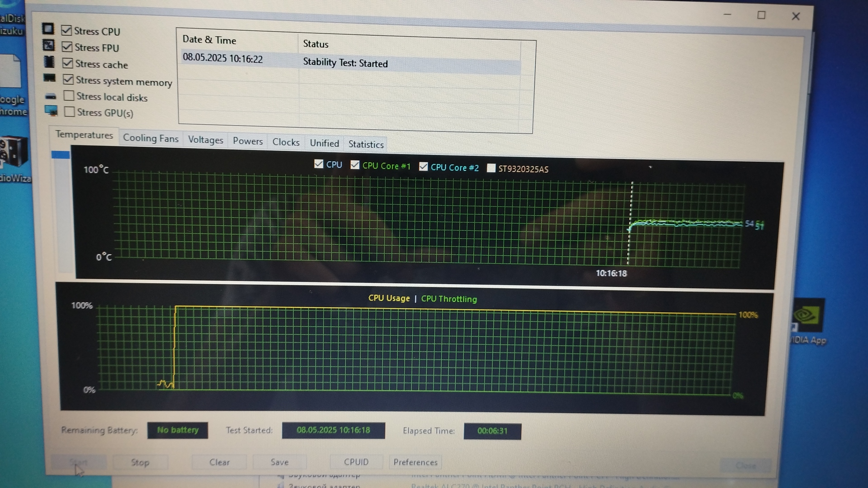Disable the Stress system memory checkbox
Image resolution: width=868 pixels, height=488 pixels.
point(68,80)
